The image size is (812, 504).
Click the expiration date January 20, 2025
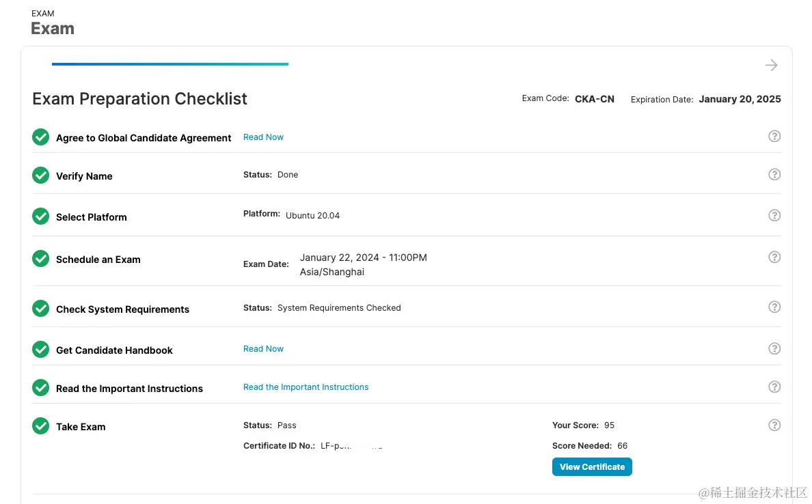click(740, 99)
